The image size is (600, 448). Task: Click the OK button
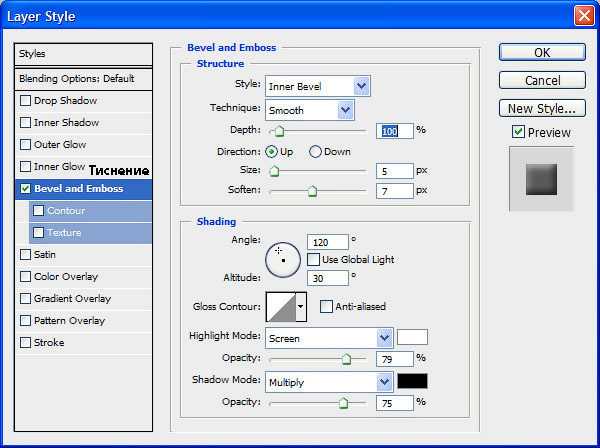pyautogui.click(x=542, y=52)
